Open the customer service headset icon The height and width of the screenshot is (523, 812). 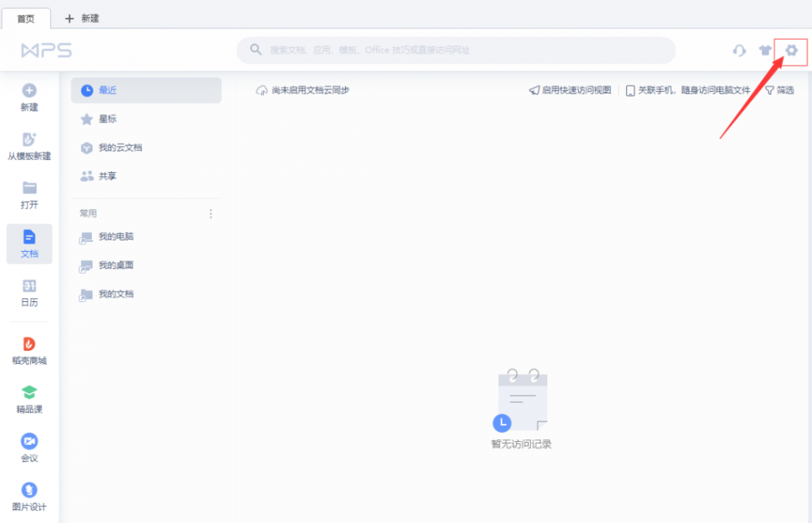739,50
